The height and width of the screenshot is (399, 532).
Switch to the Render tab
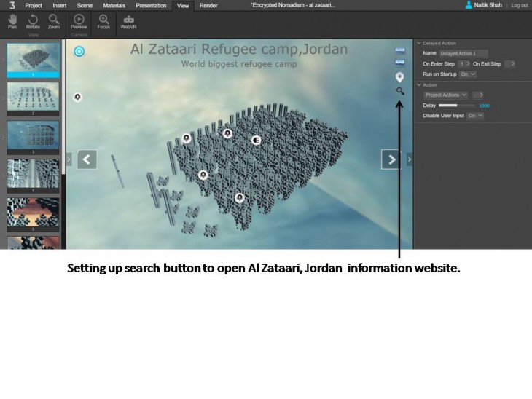point(208,5)
